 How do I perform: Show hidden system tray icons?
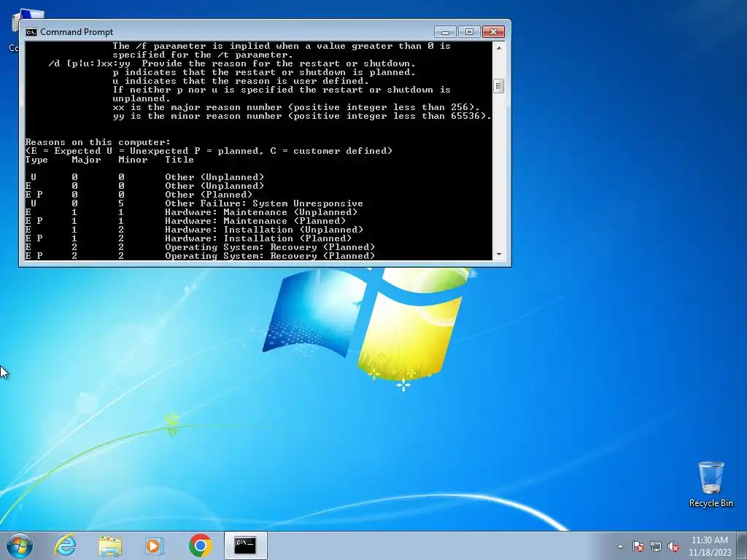click(x=620, y=546)
